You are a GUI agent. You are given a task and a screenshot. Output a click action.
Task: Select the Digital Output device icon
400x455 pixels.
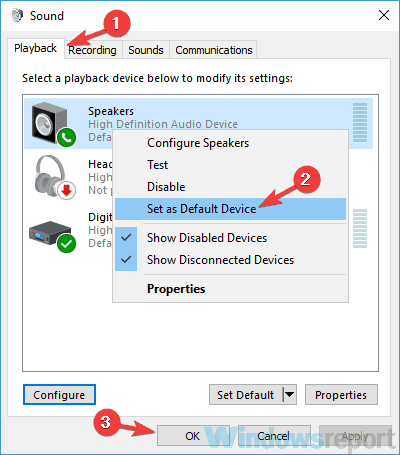[53, 236]
